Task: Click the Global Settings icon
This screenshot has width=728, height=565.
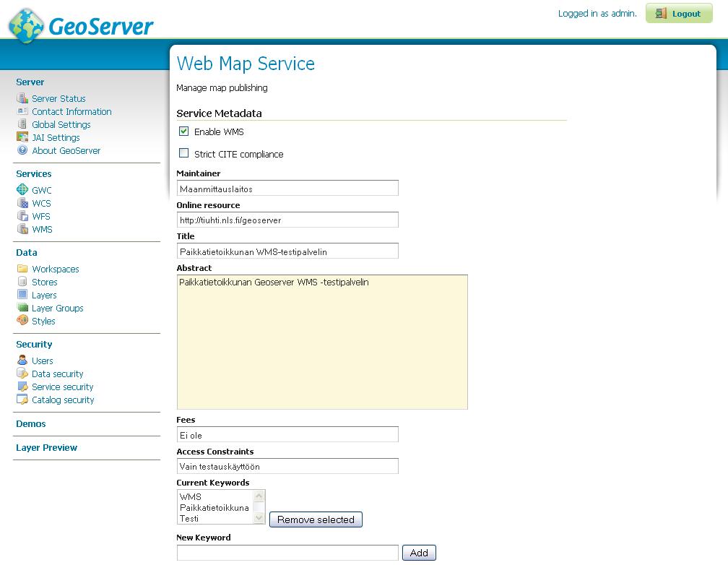Action: (x=22, y=124)
